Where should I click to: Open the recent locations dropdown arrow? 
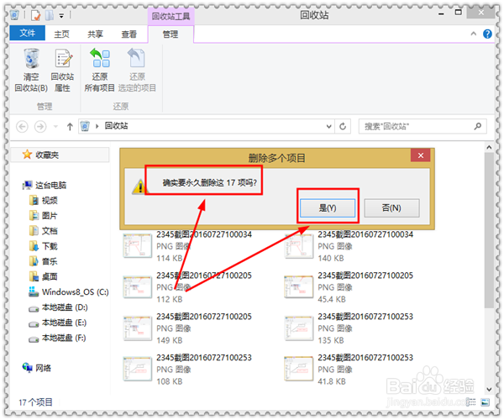pyautogui.click(x=55, y=127)
